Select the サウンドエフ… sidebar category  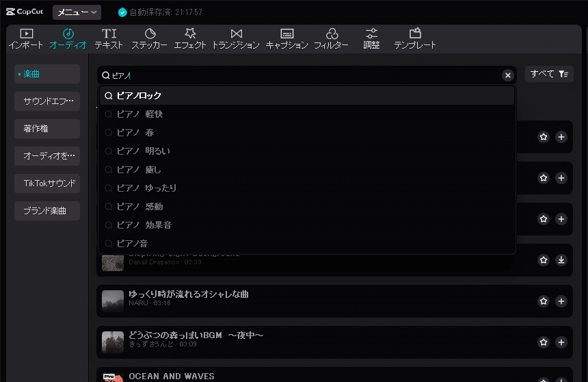point(47,101)
